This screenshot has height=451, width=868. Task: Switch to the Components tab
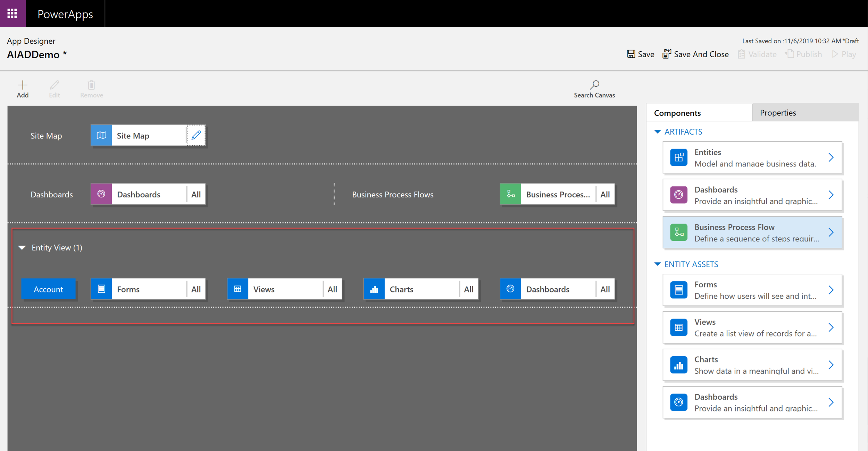click(x=677, y=113)
